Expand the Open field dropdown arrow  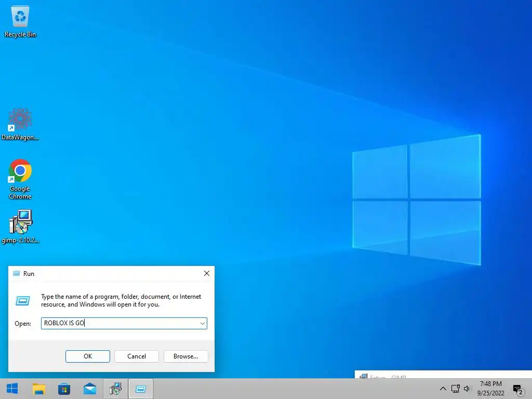(x=203, y=323)
